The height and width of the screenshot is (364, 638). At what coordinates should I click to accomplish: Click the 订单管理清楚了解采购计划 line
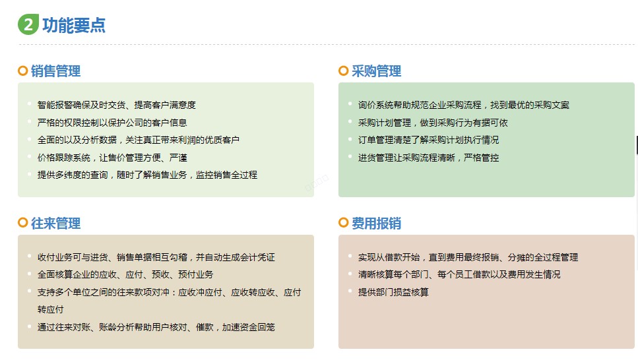(428, 140)
